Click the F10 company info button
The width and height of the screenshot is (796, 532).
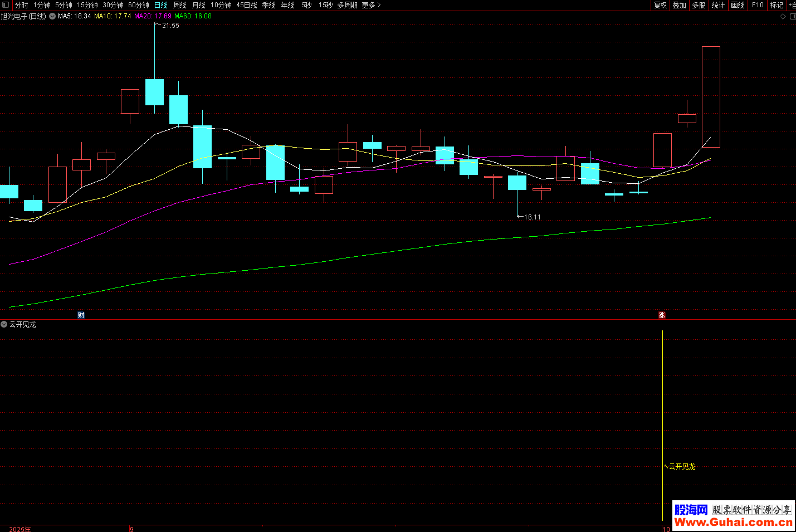tap(758, 5)
